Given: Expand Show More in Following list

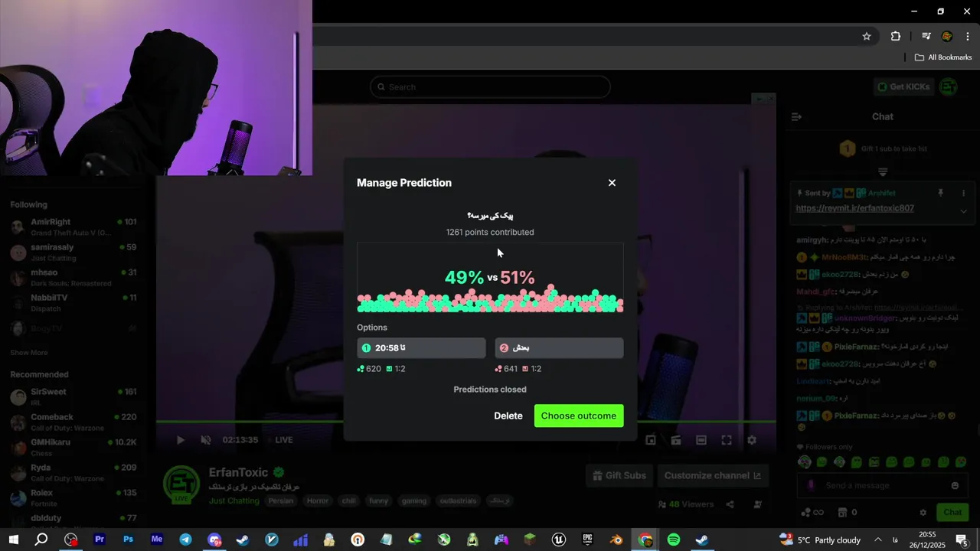Looking at the screenshot, I should [x=29, y=353].
